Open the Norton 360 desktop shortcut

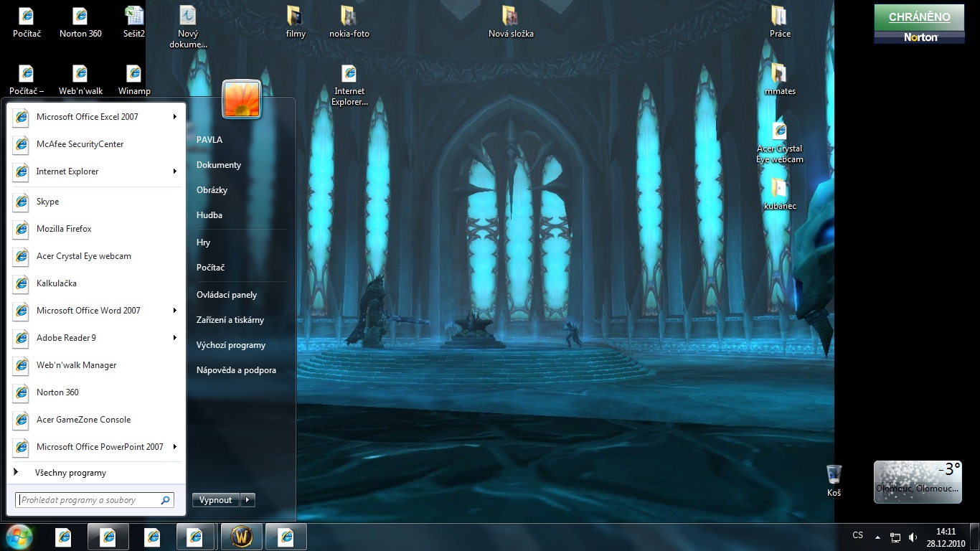click(80, 22)
